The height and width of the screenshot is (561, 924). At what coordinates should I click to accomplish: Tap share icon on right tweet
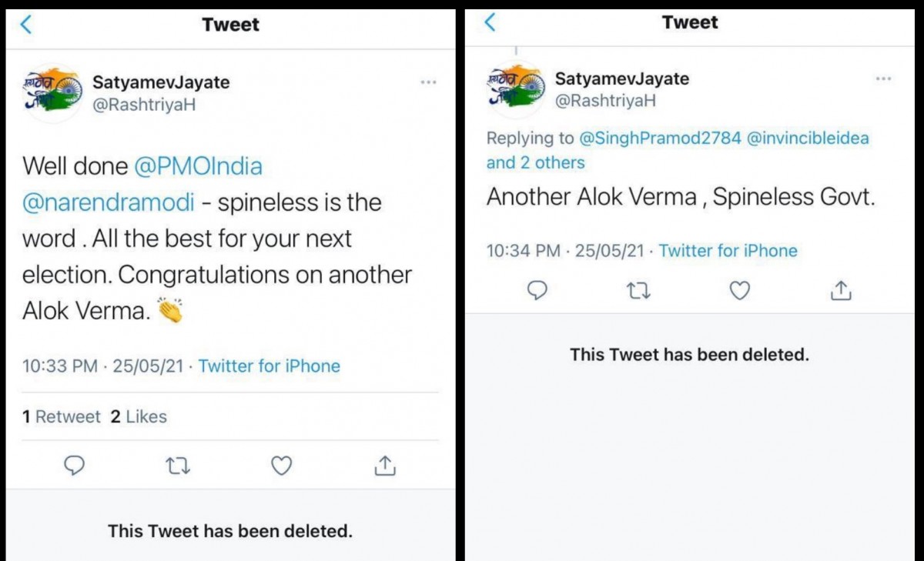(x=841, y=290)
